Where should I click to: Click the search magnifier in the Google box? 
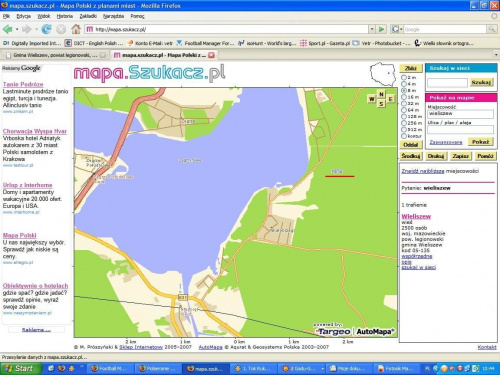point(492,29)
